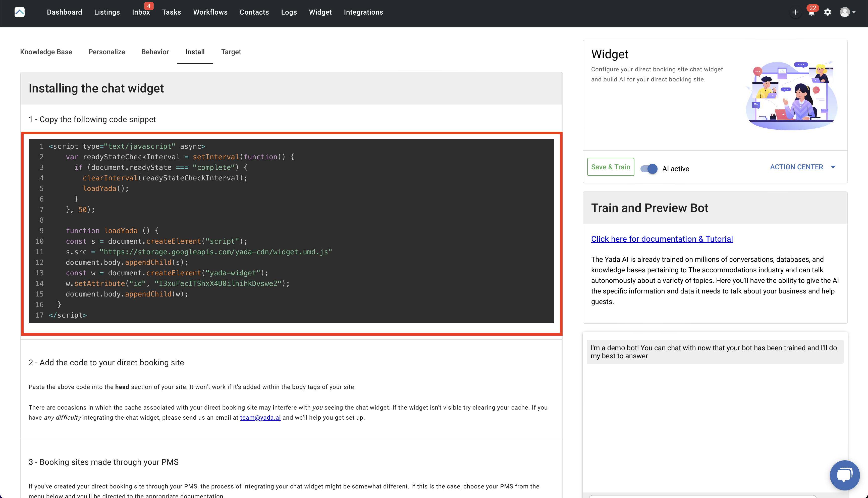
Task: Go to Workflows in the navigation
Action: 210,12
